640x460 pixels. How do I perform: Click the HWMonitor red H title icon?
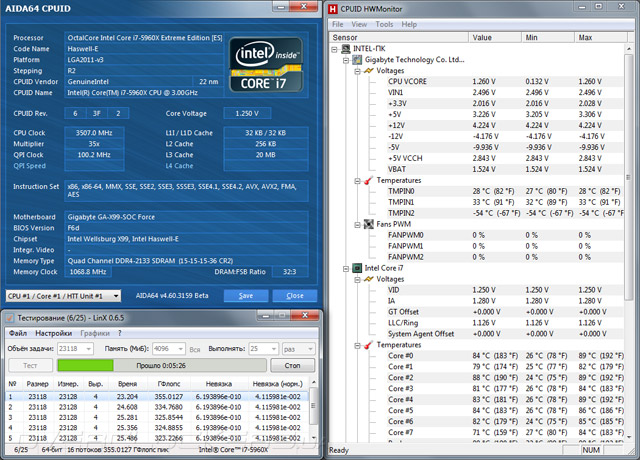[333, 9]
